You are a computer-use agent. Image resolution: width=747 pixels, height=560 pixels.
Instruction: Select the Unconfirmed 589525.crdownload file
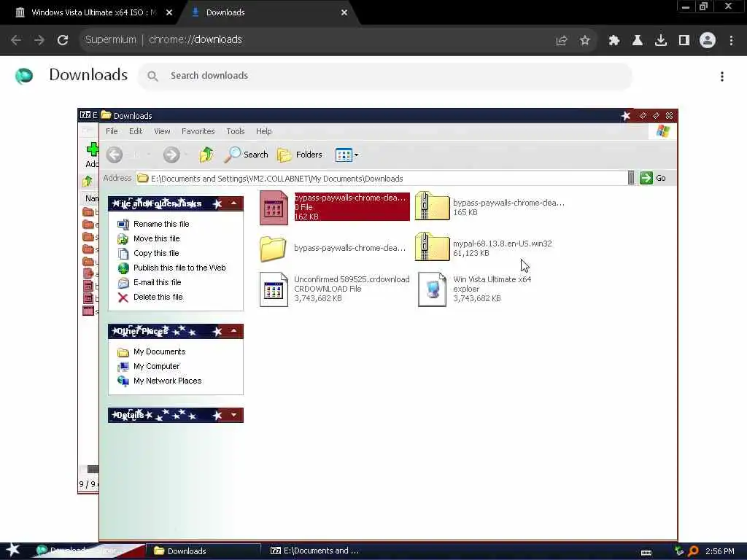[334, 289]
